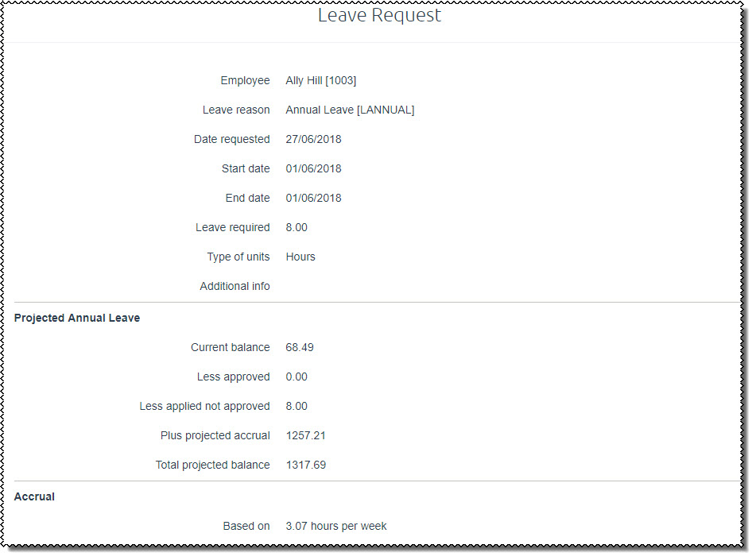Click the Annual Leave [LANNUAL] leave reason

click(x=350, y=110)
